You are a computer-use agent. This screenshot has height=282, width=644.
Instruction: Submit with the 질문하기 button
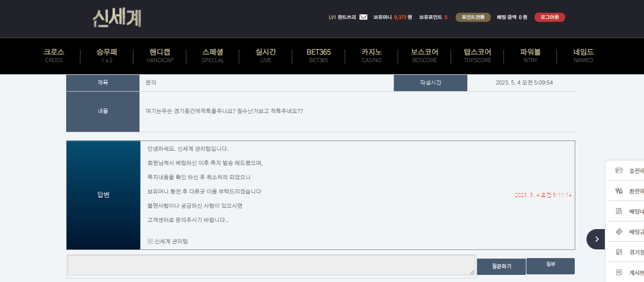(501, 266)
